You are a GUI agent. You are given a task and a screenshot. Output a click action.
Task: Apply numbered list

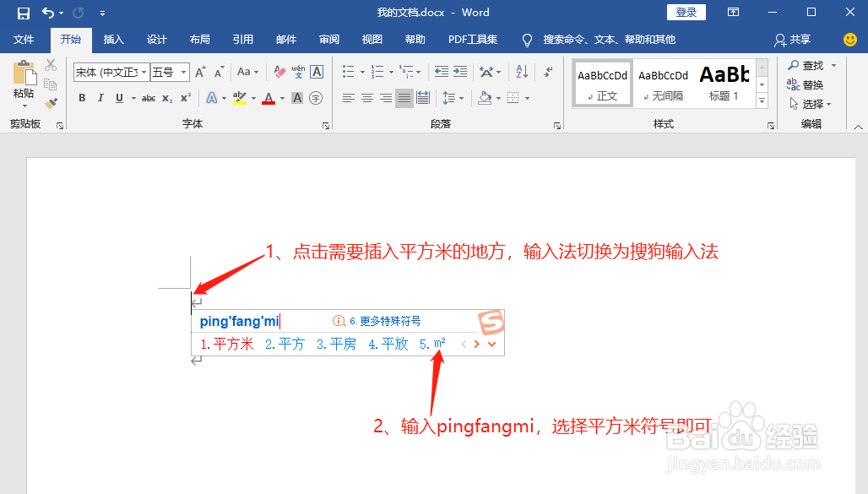click(x=377, y=72)
